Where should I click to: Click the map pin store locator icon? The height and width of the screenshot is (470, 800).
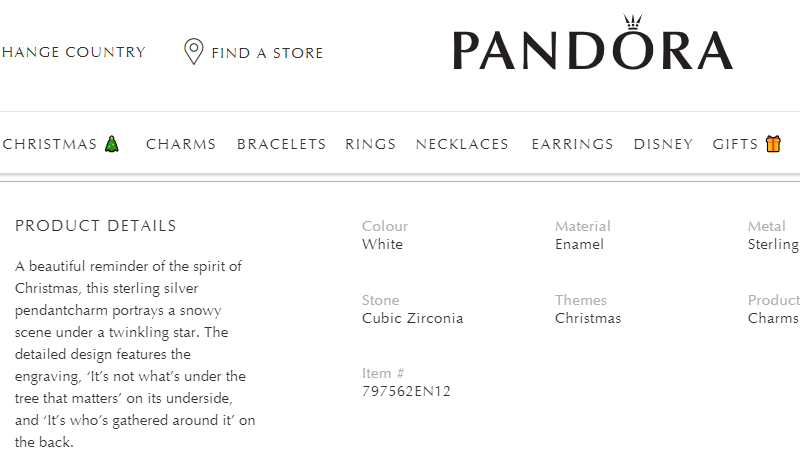tap(194, 52)
